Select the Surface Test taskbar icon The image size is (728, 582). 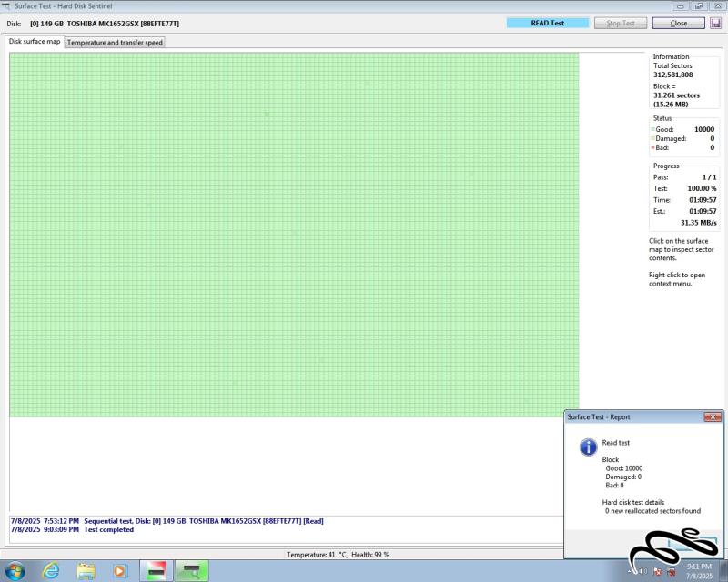[x=192, y=570]
